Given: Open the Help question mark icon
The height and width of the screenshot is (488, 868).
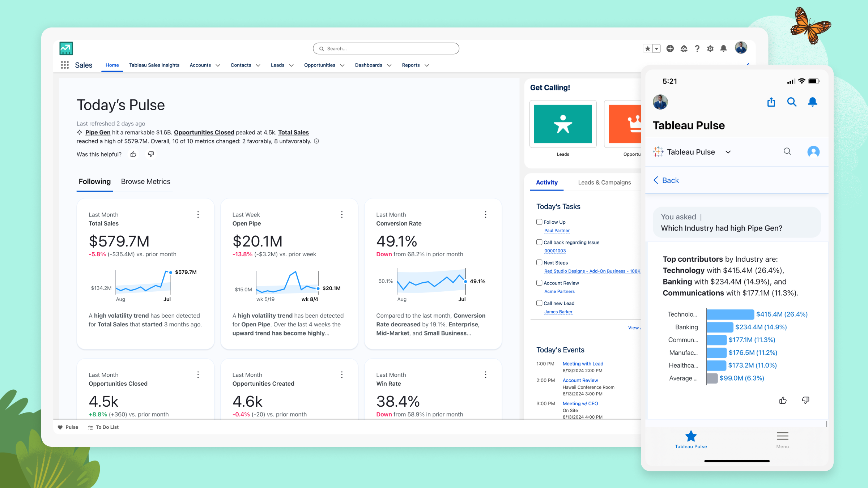Looking at the screenshot, I should (x=697, y=48).
